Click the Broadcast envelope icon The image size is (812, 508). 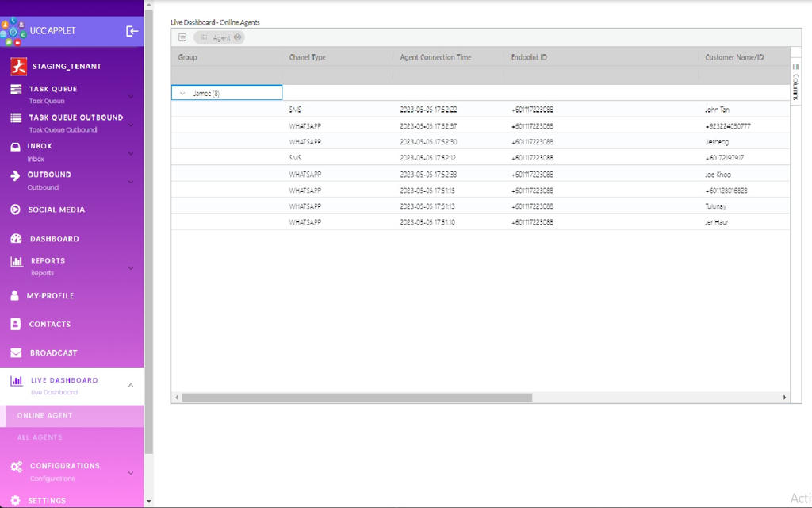click(15, 352)
